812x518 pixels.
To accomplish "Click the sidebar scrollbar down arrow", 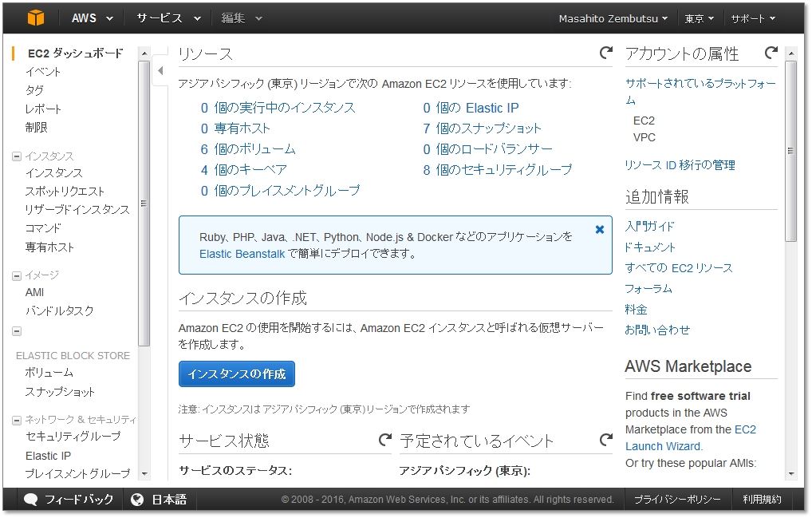I will [144, 473].
